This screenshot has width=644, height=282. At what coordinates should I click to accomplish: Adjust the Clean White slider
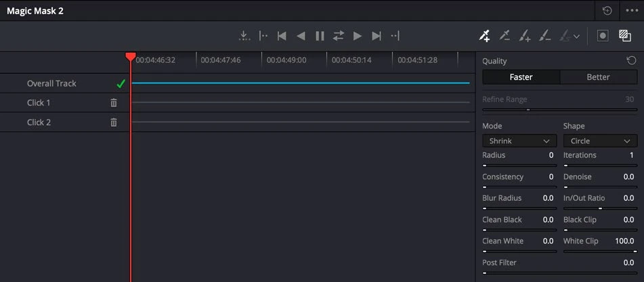[x=519, y=252]
